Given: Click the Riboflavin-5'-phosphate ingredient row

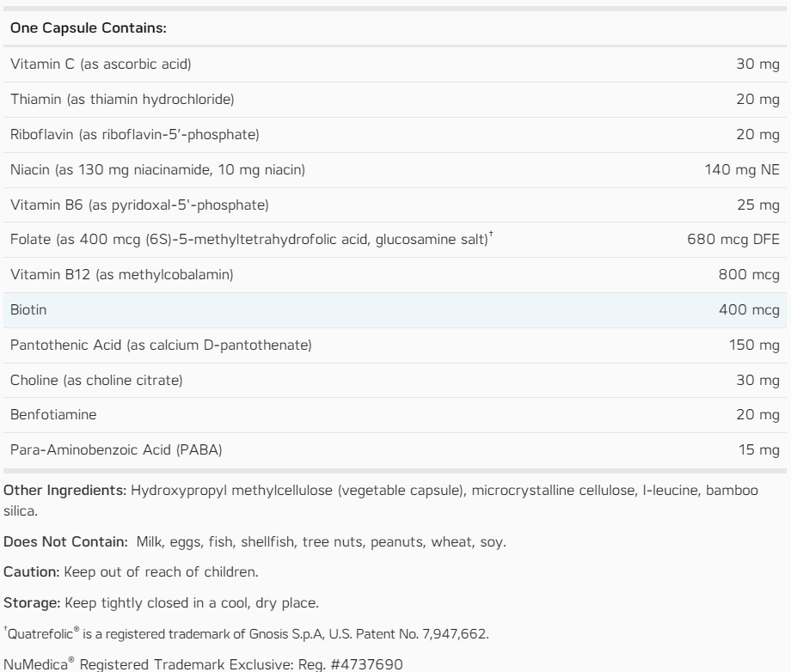Looking at the screenshot, I should point(395,135).
